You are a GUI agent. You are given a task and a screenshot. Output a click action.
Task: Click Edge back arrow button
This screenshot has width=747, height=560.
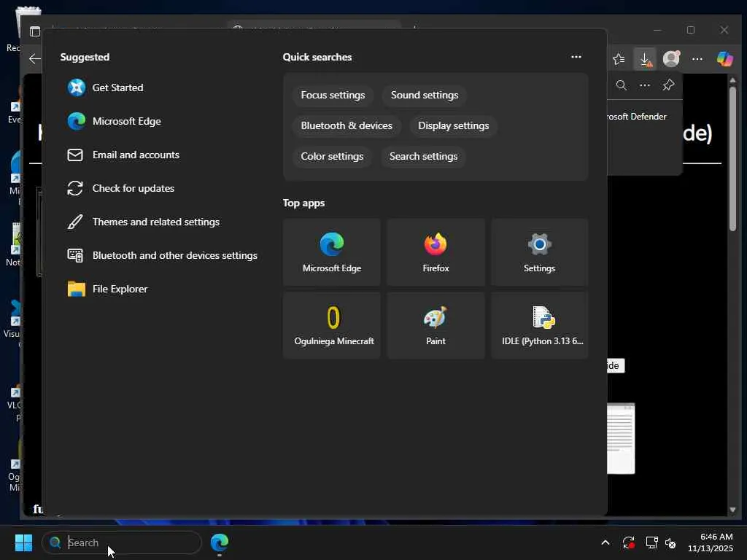(x=35, y=59)
